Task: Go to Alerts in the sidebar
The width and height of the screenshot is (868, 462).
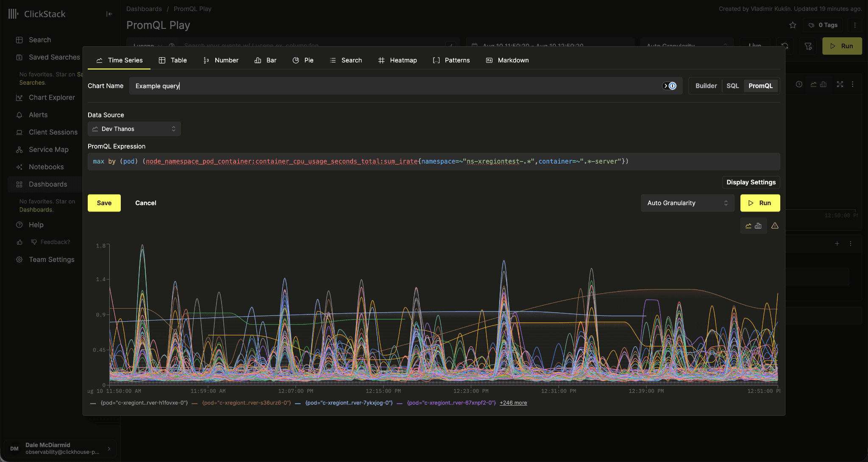Action: (x=38, y=115)
